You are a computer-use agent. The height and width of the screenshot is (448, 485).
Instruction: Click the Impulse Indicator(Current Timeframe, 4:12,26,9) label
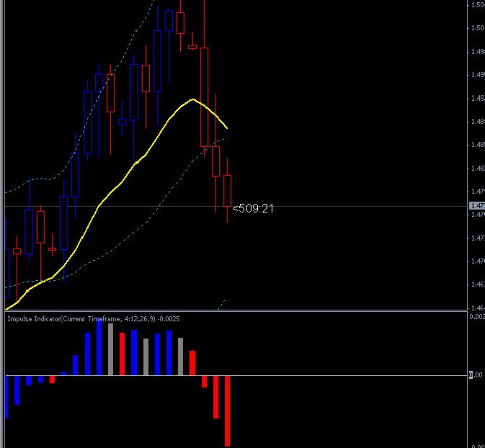(81, 319)
